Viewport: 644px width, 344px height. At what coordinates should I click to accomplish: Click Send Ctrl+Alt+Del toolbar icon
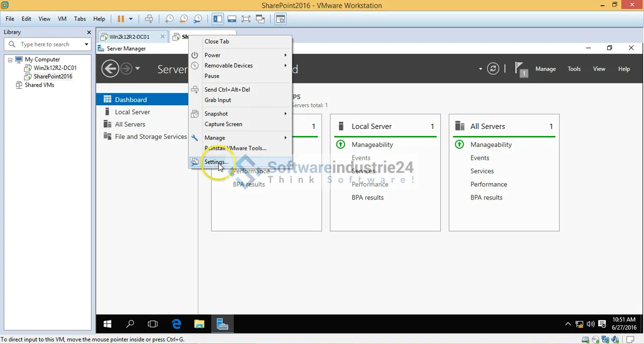tap(149, 19)
